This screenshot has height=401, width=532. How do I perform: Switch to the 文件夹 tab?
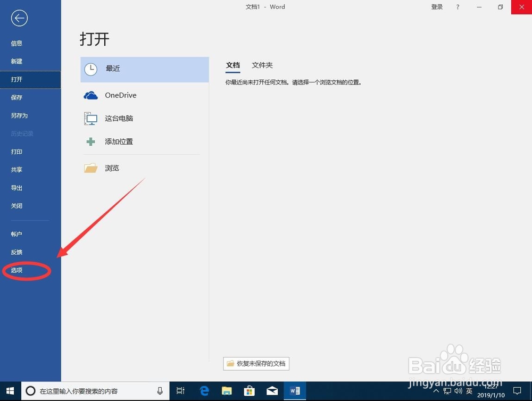(x=262, y=65)
